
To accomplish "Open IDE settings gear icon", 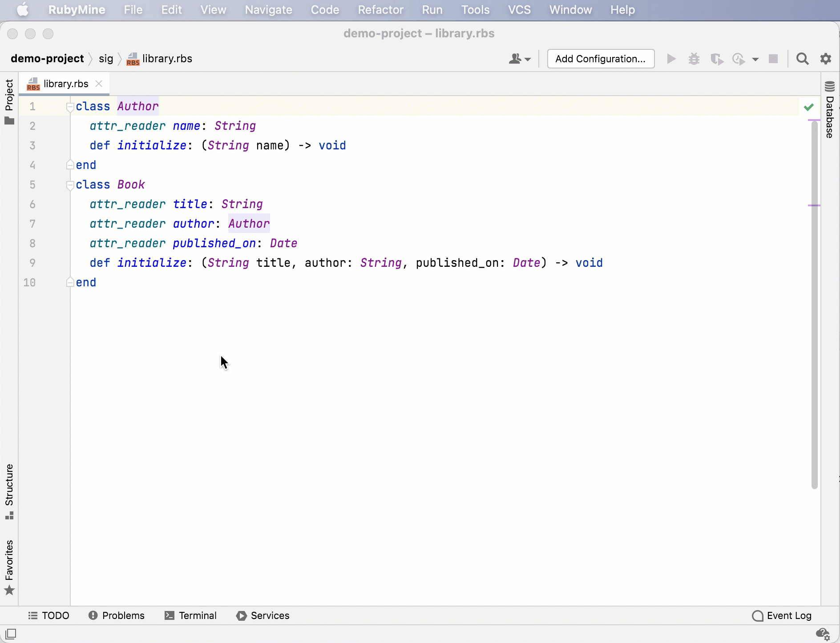I will coord(826,59).
